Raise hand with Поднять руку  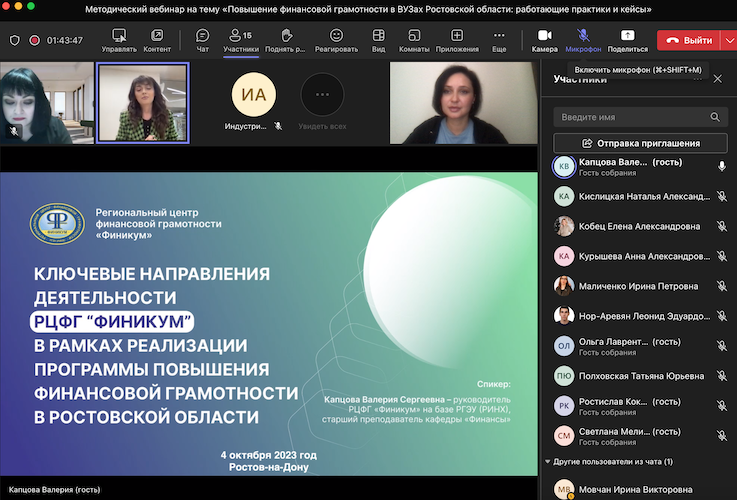(x=285, y=40)
